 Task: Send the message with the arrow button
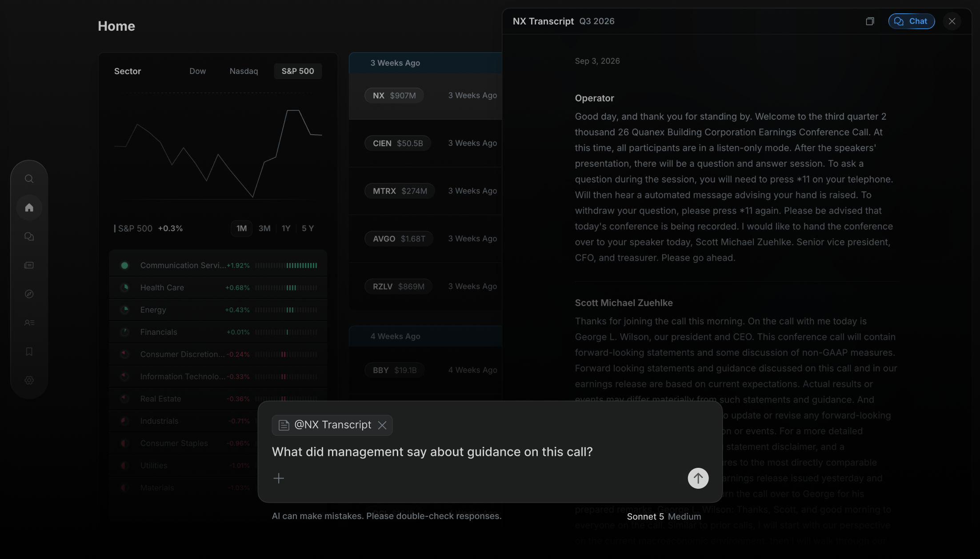click(698, 478)
